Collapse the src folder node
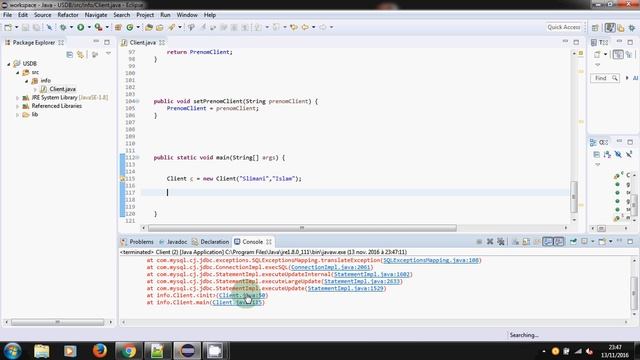Screen dimensions: 640x360 click(18, 72)
